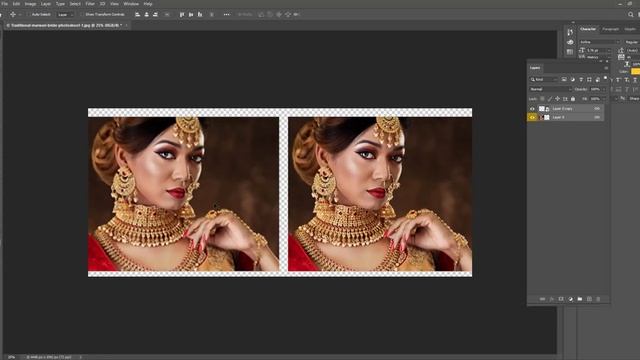The width and height of the screenshot is (640, 360).
Task: Click the align bottom edges icon
Action: [x=200, y=14]
